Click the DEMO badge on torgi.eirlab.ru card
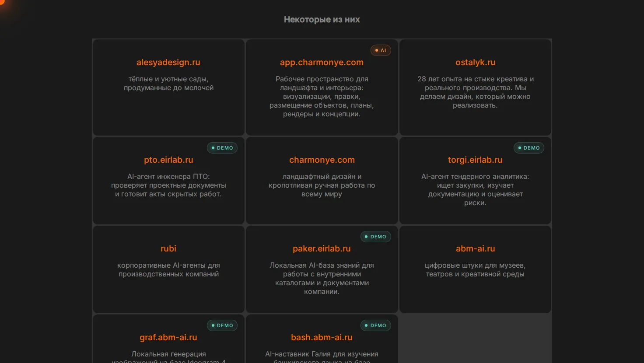This screenshot has width=644, height=363. [x=529, y=148]
